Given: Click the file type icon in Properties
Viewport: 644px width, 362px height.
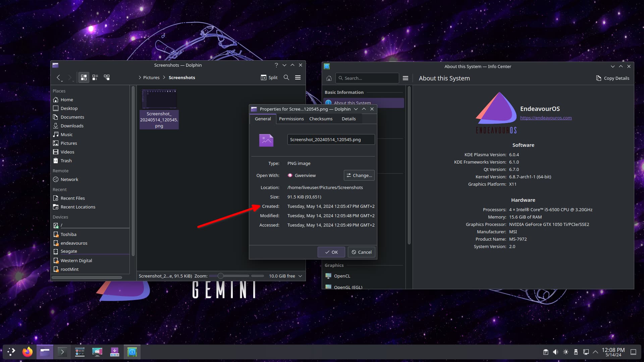Looking at the screenshot, I should (266, 140).
